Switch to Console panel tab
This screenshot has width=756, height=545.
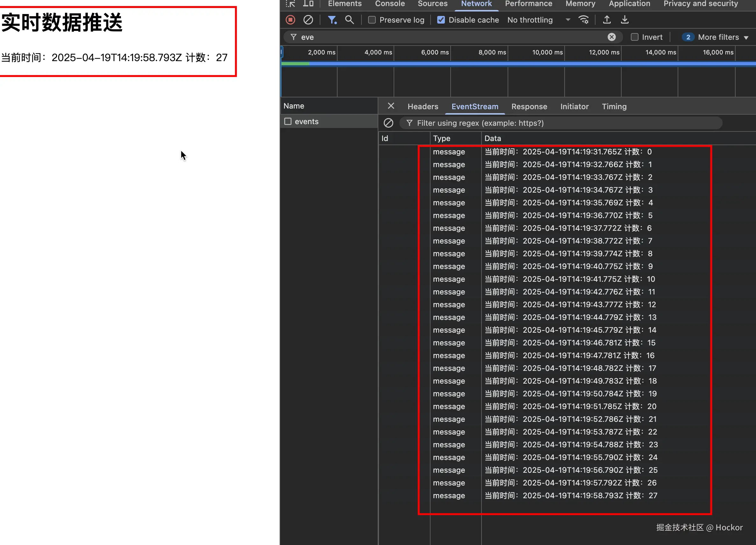click(390, 4)
